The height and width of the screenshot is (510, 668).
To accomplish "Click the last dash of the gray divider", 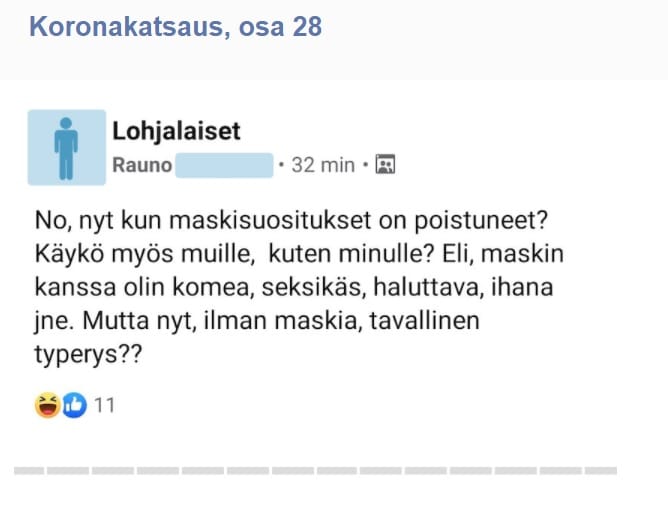I will (601, 470).
